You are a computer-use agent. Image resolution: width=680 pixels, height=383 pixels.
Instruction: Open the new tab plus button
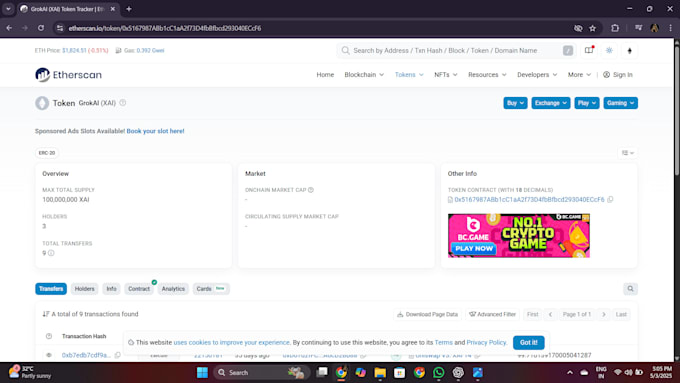(x=129, y=9)
